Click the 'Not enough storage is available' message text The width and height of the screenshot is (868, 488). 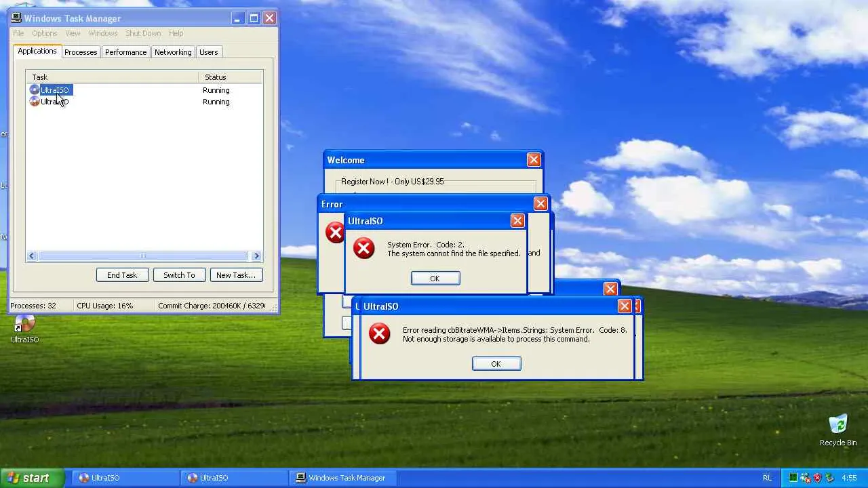tap(496, 339)
